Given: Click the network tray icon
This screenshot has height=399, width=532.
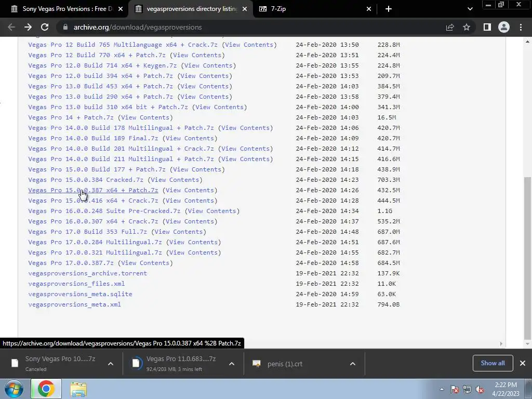Looking at the screenshot, I should click(x=467, y=390).
